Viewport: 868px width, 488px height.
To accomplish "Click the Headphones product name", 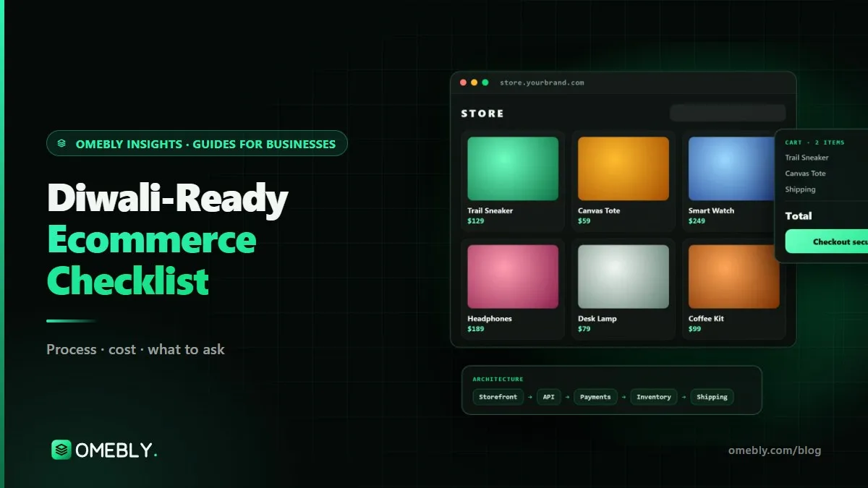I will tap(490, 319).
